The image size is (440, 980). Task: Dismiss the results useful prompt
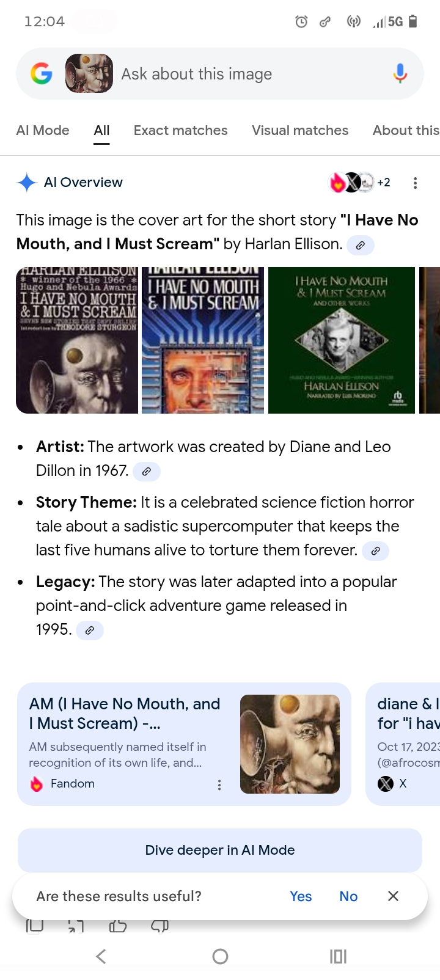click(393, 896)
